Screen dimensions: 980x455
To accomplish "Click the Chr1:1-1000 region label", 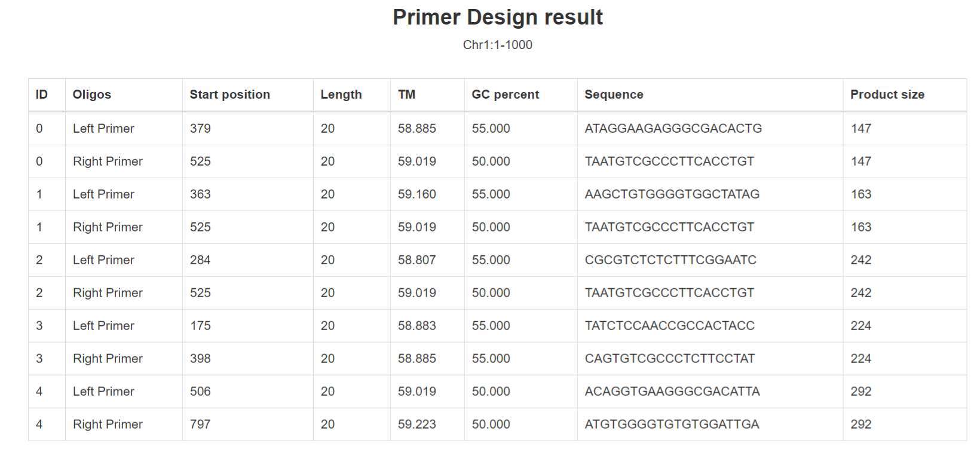I will point(497,45).
